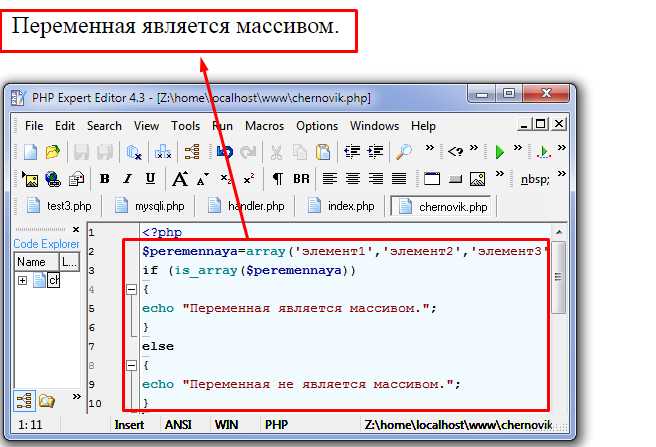Switch to the mysqli.php tab
The height and width of the screenshot is (447, 656).
(x=149, y=206)
